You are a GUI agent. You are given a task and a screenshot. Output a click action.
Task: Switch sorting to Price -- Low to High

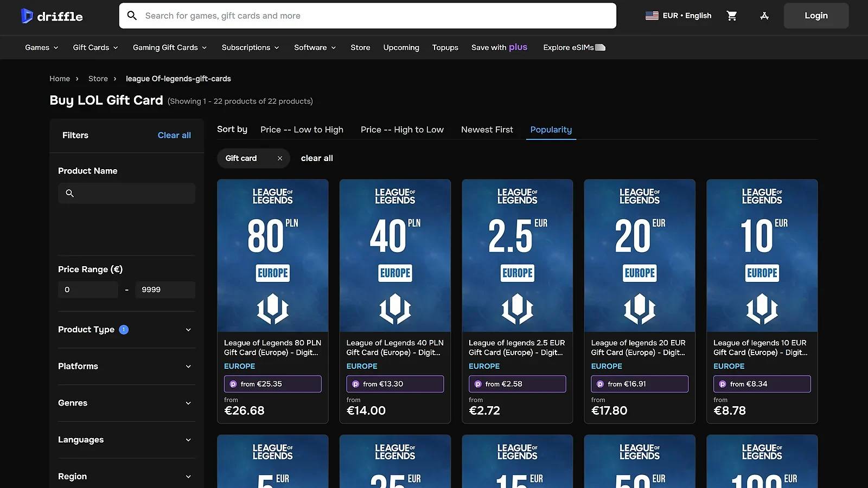tap(302, 130)
